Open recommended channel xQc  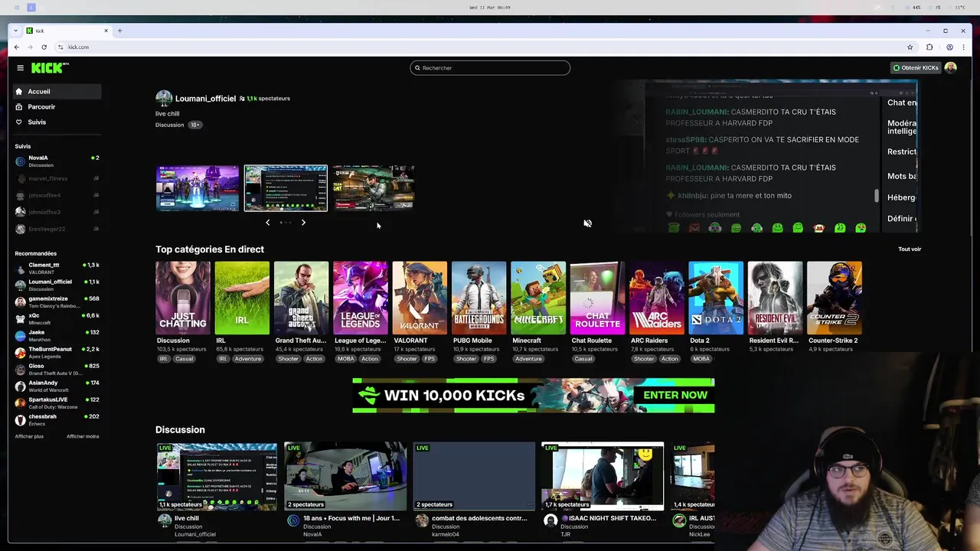pyautogui.click(x=57, y=318)
